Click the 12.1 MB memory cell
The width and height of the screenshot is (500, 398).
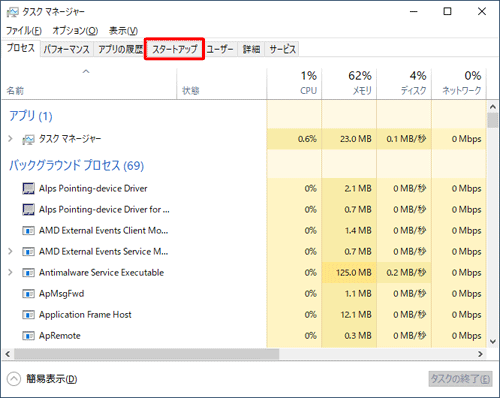click(349, 315)
